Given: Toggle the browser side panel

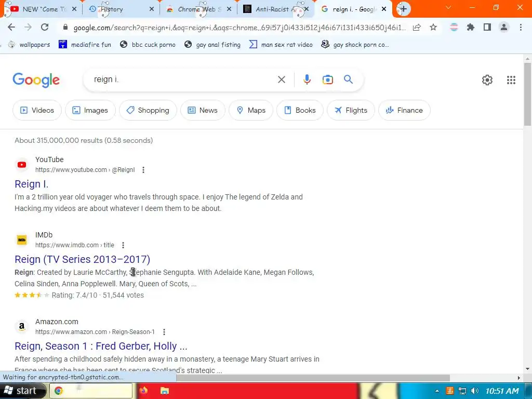Looking at the screenshot, I should 487,27.
